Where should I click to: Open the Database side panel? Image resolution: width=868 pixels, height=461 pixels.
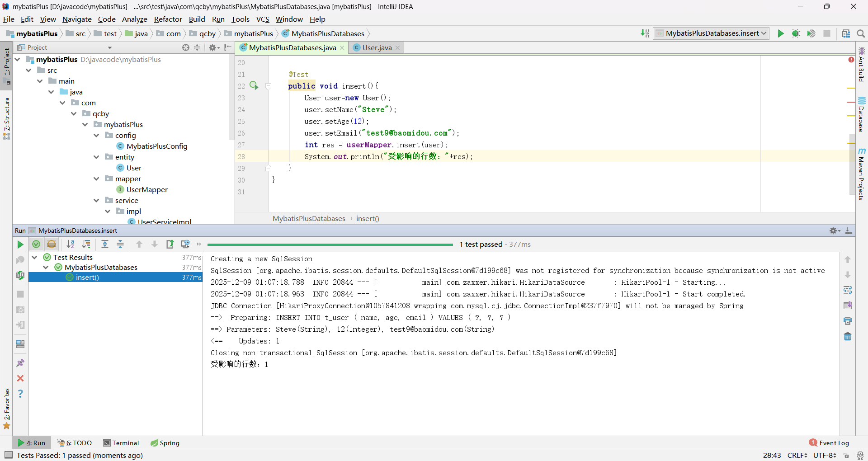coord(861,114)
